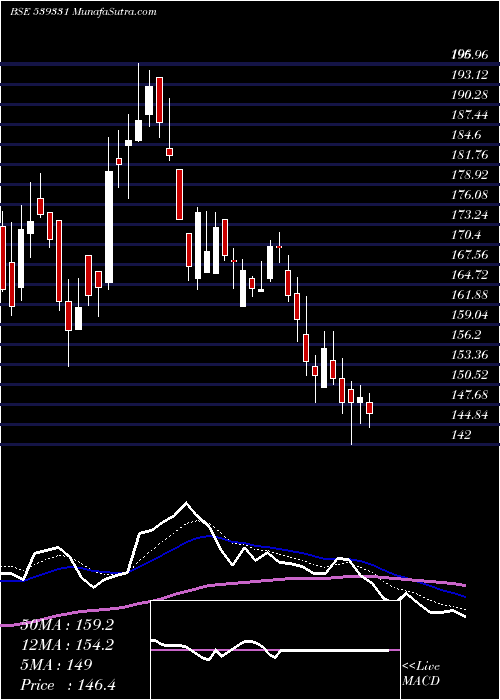Click the last red candlestick at chart end
Screen dimensions: 500x700
(x=369, y=408)
